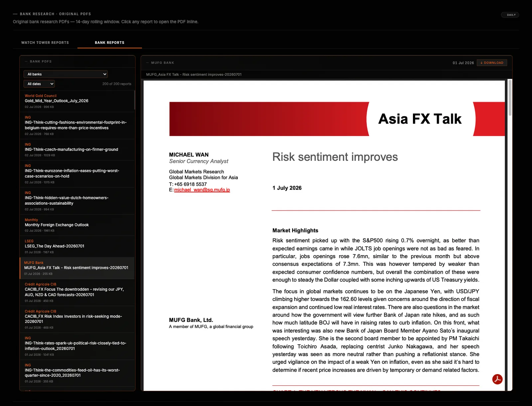Switch to Watch Tower Reports tab

(x=45, y=43)
